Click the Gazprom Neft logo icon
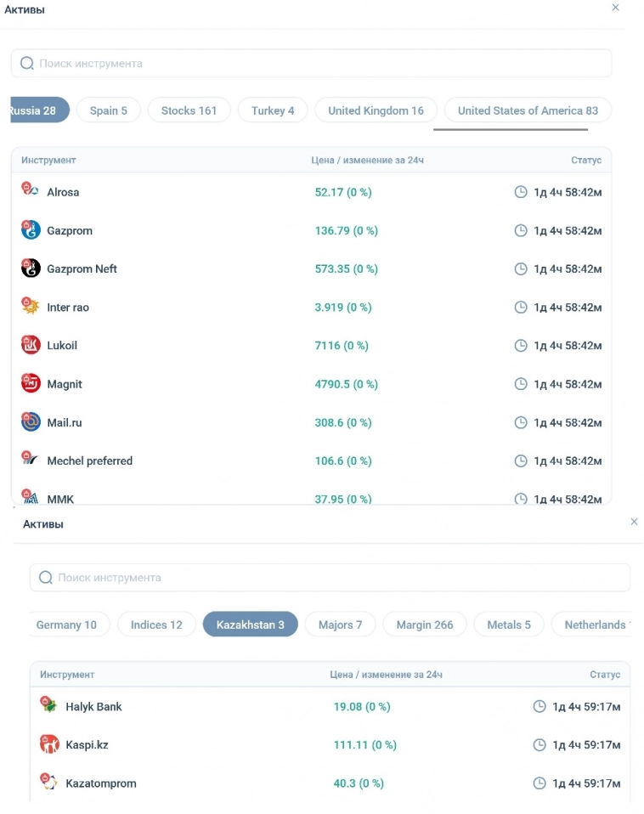644x814 pixels. pos(31,269)
